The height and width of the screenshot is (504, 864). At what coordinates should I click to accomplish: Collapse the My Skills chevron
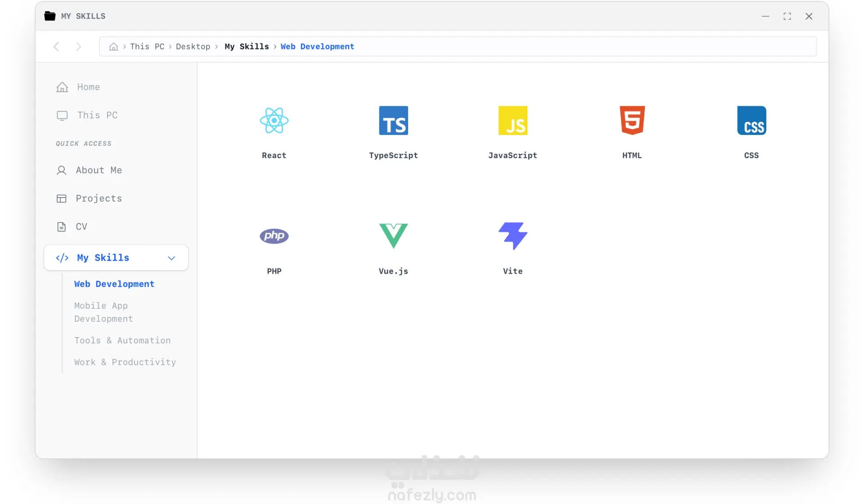click(171, 258)
